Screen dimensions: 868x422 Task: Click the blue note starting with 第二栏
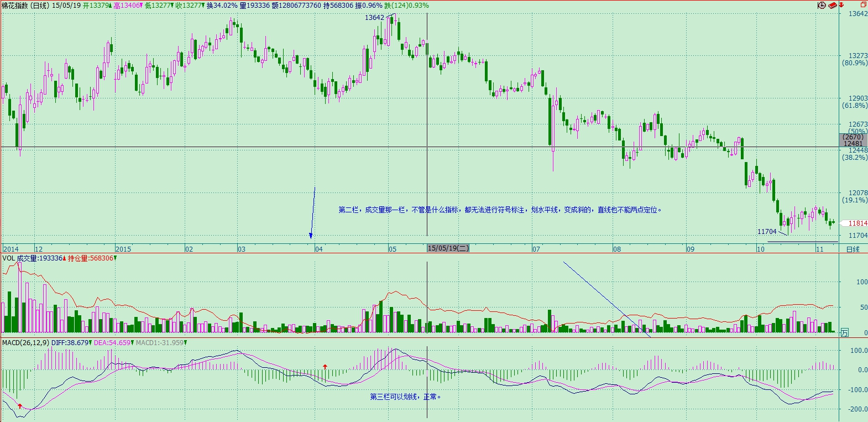[500, 210]
